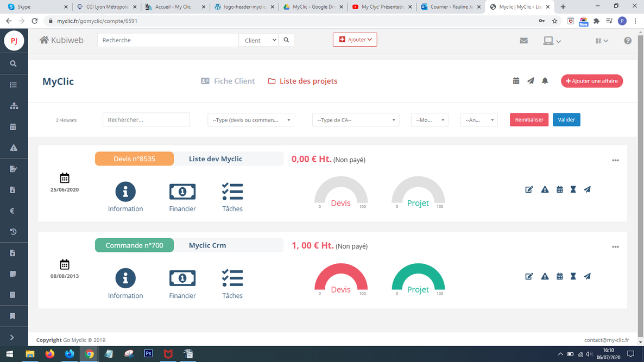The height and width of the screenshot is (362, 644).
Task: Click the Valider button
Action: click(x=566, y=119)
